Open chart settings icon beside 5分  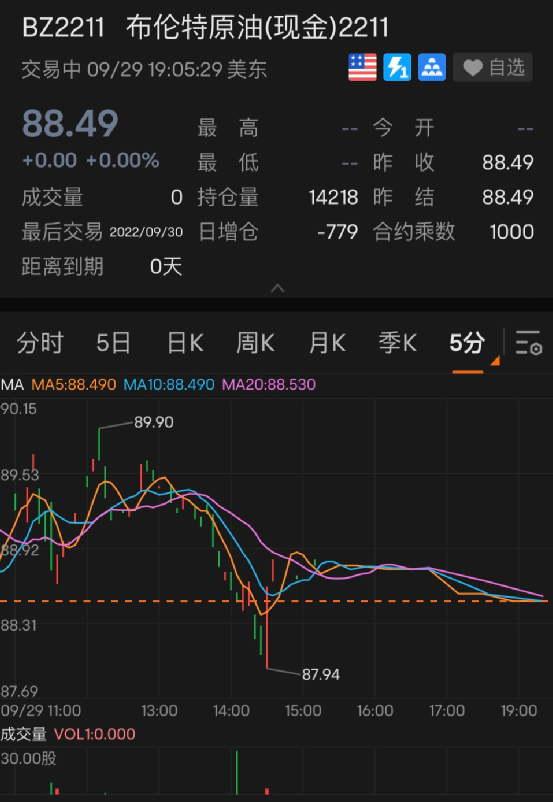click(528, 342)
